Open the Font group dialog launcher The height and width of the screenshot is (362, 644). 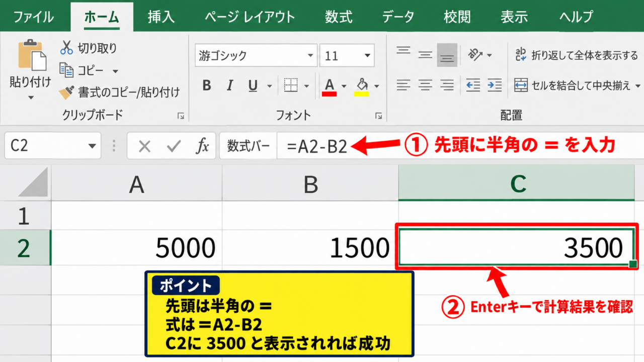pyautogui.click(x=378, y=116)
